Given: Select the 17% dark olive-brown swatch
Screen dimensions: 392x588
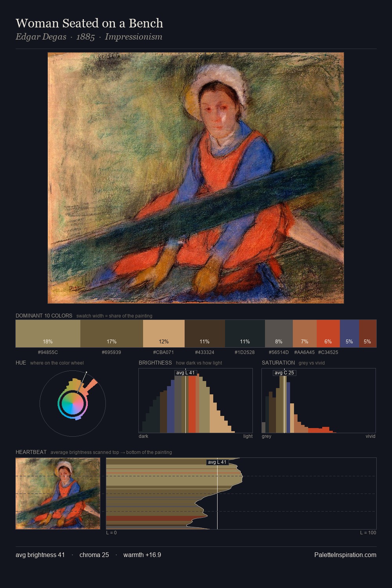Looking at the screenshot, I should [112, 334].
